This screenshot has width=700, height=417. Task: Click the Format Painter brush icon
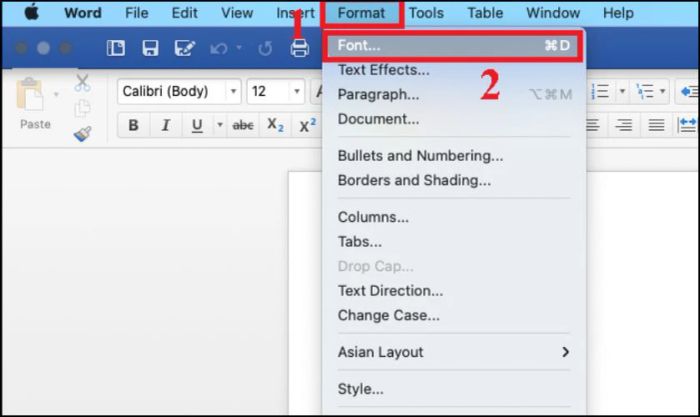coord(83,133)
